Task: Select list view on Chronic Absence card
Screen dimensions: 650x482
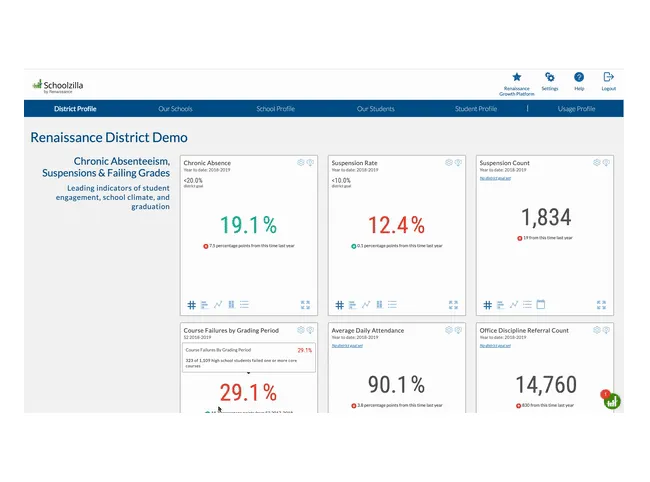Action: (244, 305)
